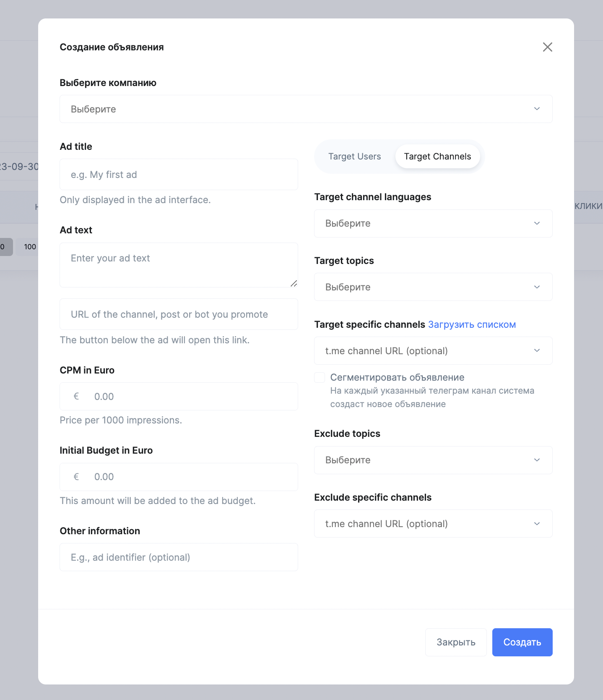Expand the Target channel languages dropdown
Viewport: 603px width, 700px height.
(433, 223)
